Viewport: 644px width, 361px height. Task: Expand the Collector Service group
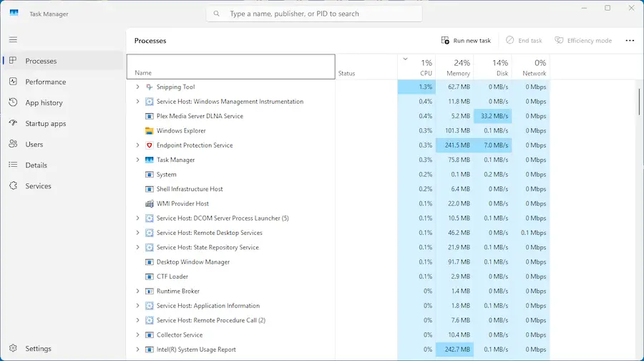pyautogui.click(x=137, y=334)
